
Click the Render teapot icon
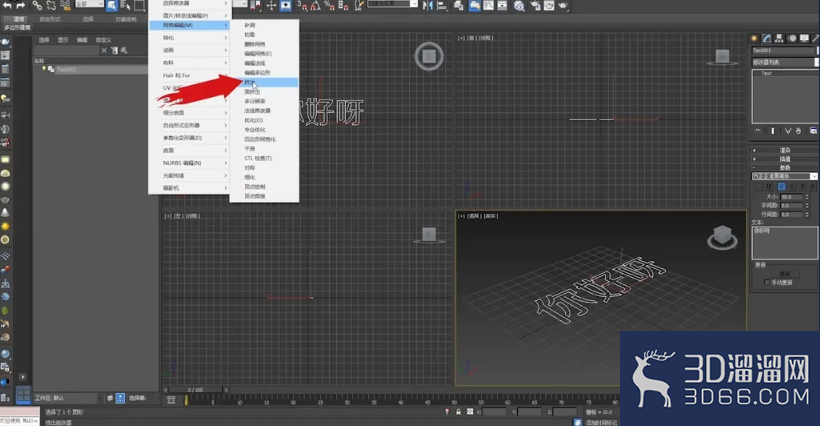click(563, 6)
